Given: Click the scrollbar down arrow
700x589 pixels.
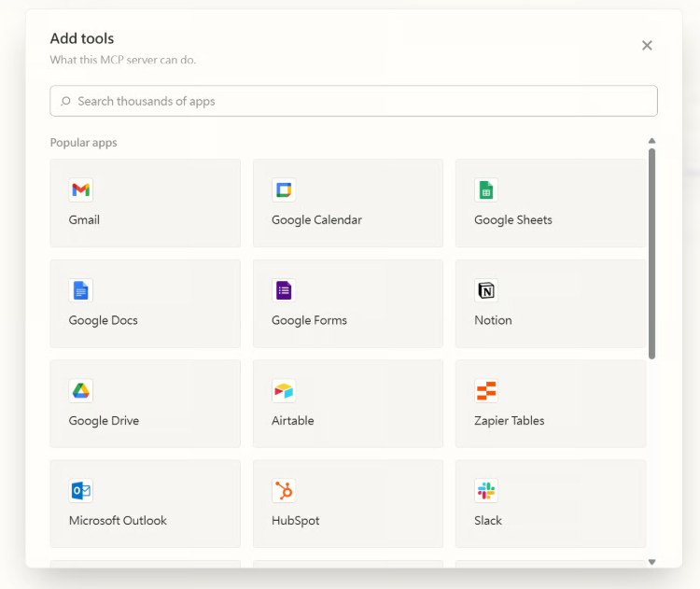Looking at the screenshot, I should 651,562.
